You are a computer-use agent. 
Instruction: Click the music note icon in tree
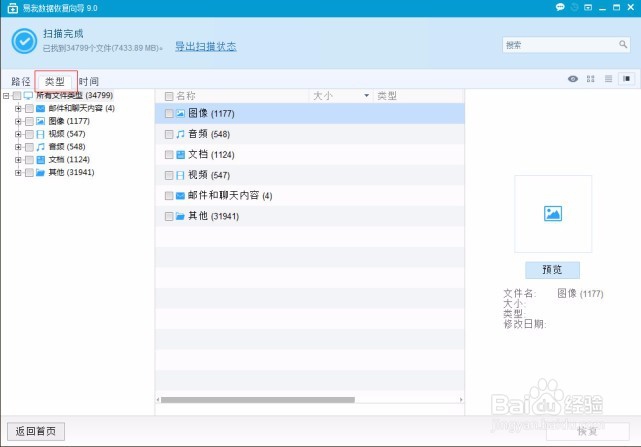pos(40,147)
